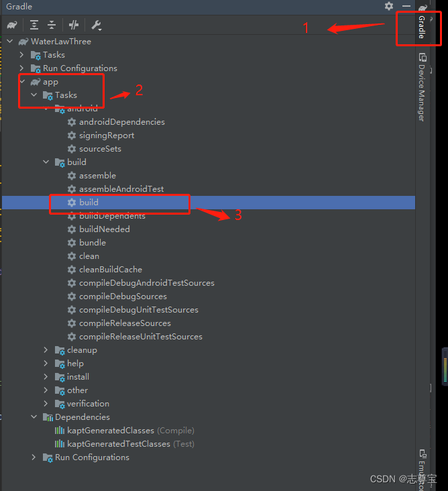Open the Gradle side tab
448x491 pixels.
[x=422, y=28]
